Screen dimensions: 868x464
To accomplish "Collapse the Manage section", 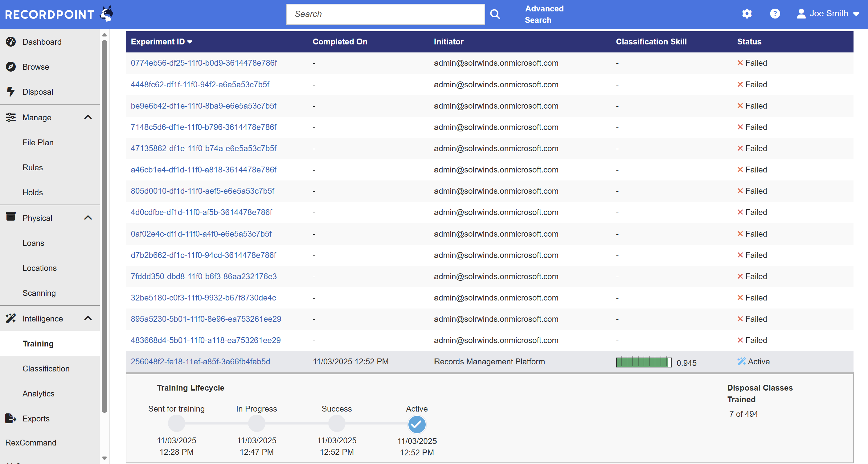I will click(x=88, y=117).
